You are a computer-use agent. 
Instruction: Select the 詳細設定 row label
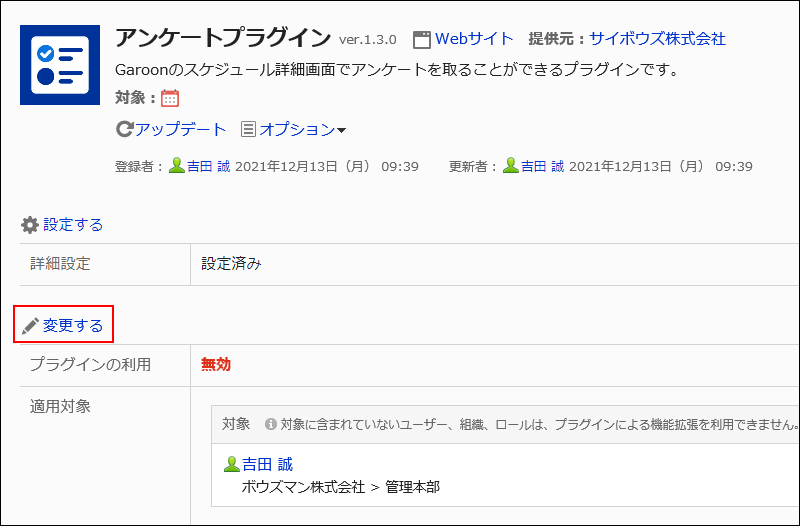tap(60, 264)
